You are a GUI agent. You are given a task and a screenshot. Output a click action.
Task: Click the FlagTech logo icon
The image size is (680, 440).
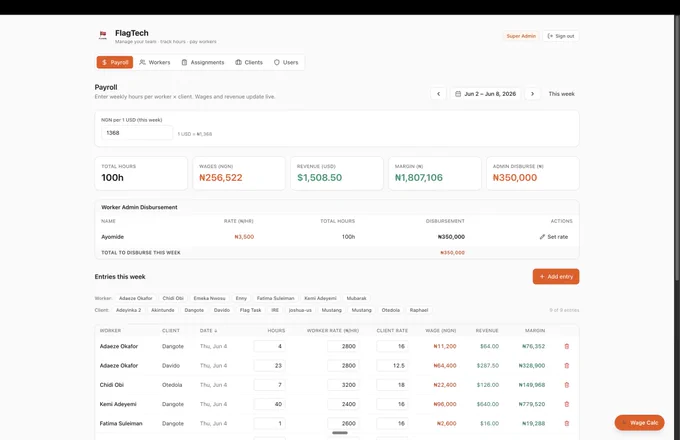coord(103,35)
